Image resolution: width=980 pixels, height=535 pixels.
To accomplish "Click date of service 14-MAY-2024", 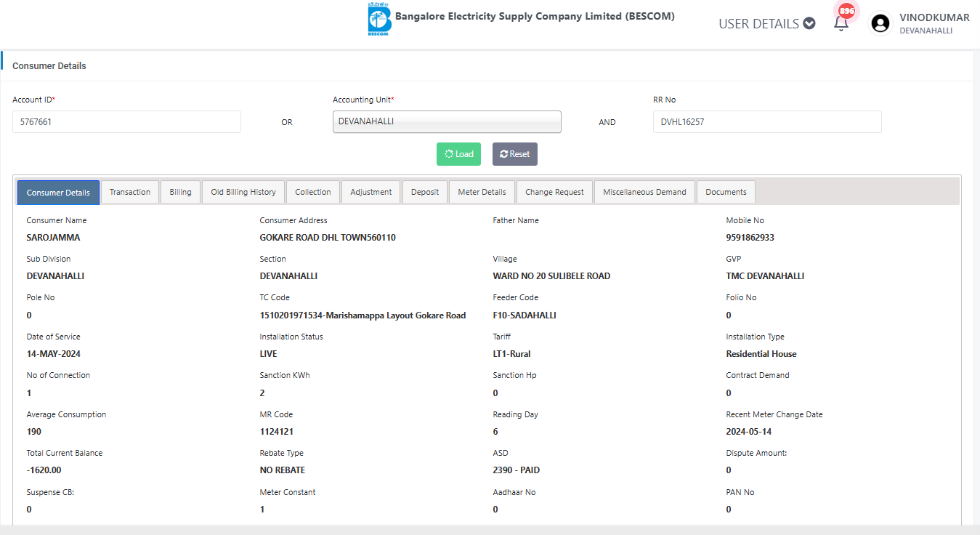I will pyautogui.click(x=54, y=354).
